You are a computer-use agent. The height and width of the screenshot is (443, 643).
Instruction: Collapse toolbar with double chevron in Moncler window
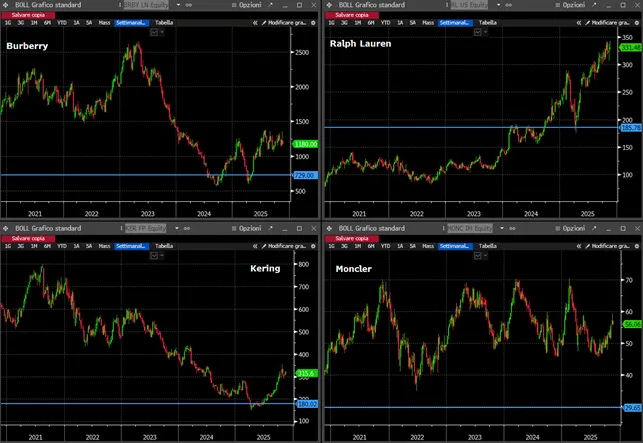point(579,246)
